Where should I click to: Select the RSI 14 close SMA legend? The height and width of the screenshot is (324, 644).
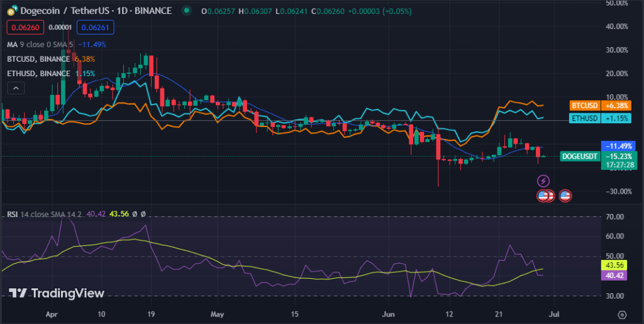pos(45,214)
